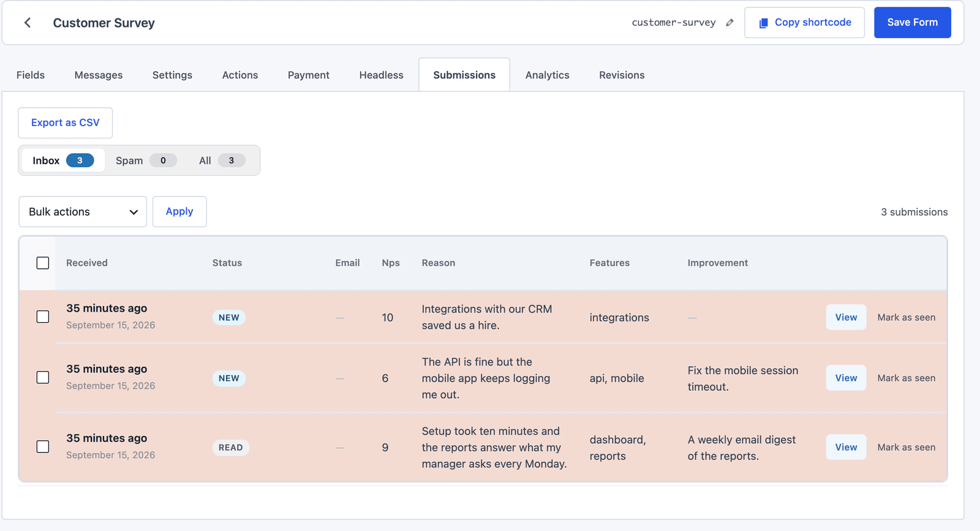Click the READ status badge
980x531 pixels.
click(231, 448)
